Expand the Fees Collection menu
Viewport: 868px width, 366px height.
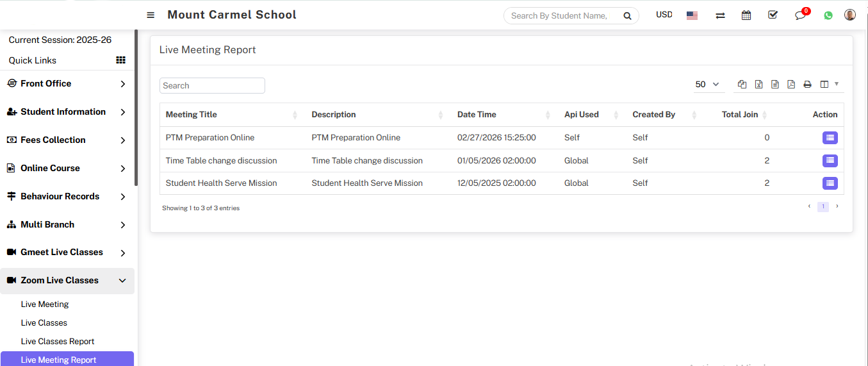tap(67, 140)
